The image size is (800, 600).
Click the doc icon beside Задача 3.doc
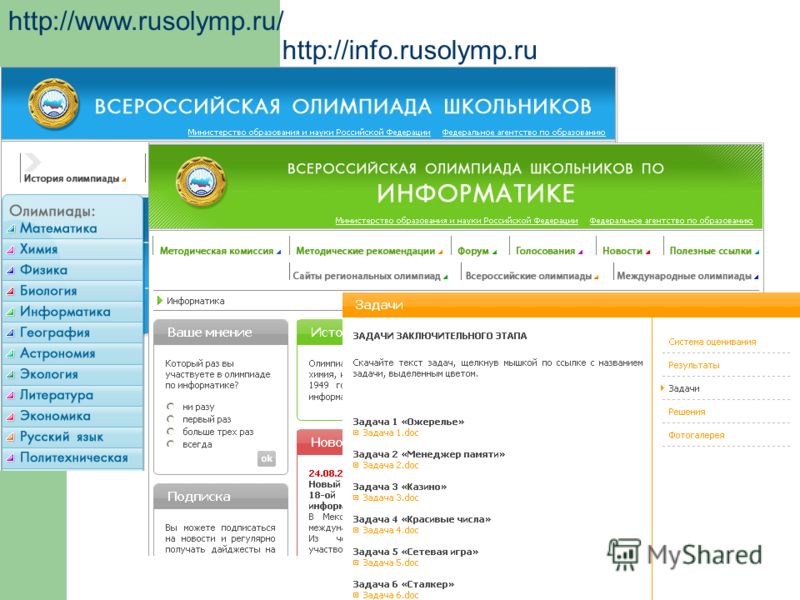(356, 497)
